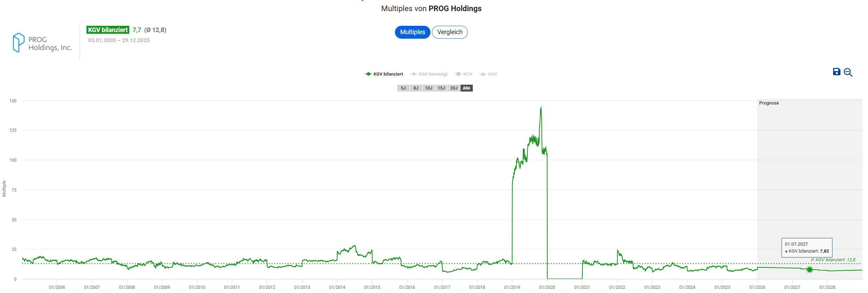Click the green forecast data point marker
Screen dimensions: 868x293
(810, 269)
